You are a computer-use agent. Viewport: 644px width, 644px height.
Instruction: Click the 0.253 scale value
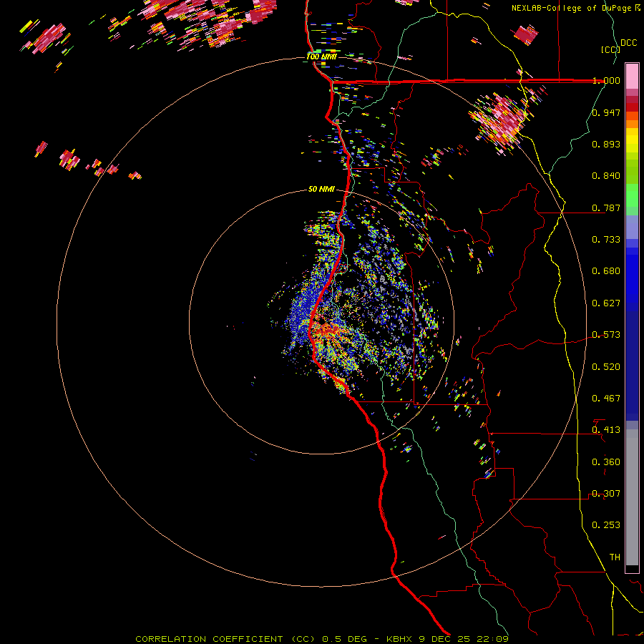(606, 525)
